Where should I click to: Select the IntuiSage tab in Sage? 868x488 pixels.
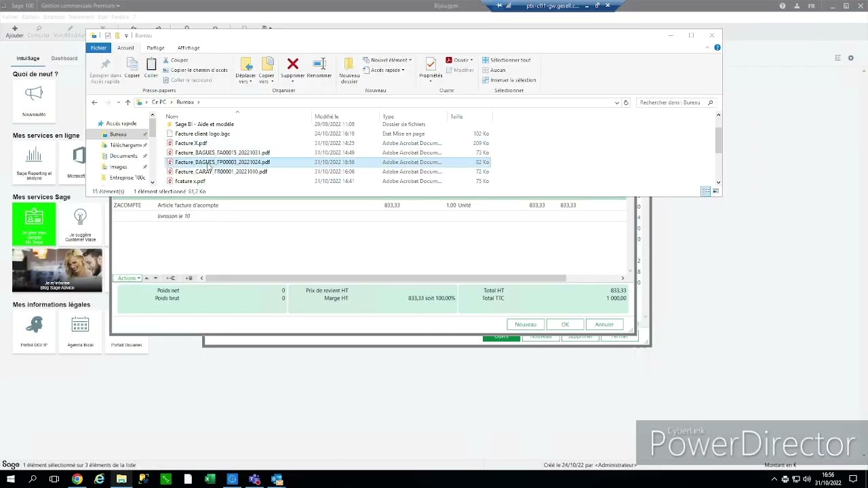[x=28, y=58]
